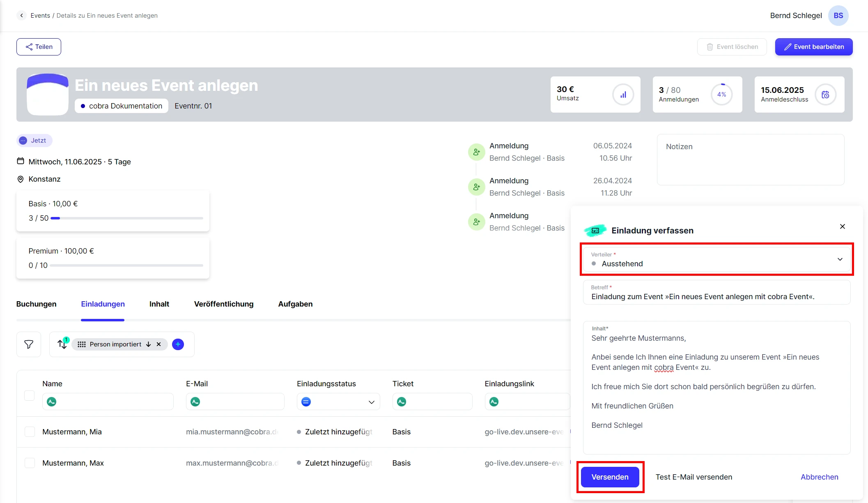Click the Basis ticket progress bar
868x503 pixels.
[x=126, y=218]
